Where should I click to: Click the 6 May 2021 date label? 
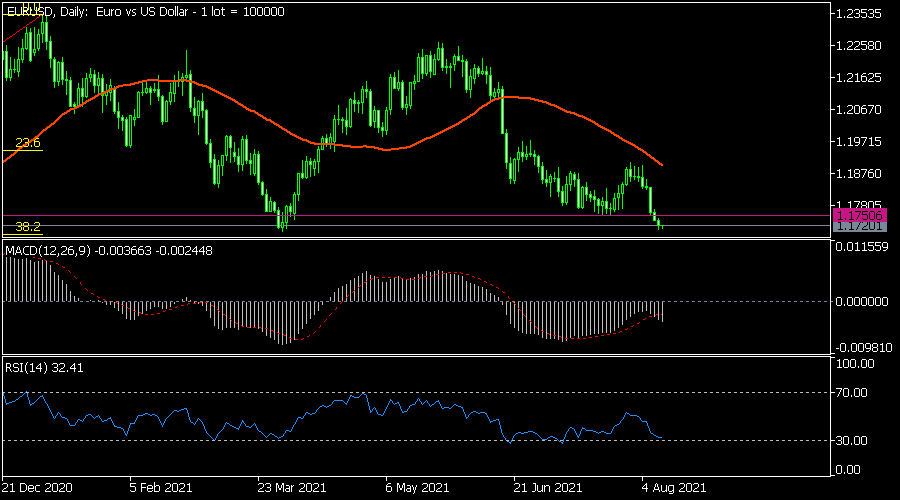click(x=418, y=489)
